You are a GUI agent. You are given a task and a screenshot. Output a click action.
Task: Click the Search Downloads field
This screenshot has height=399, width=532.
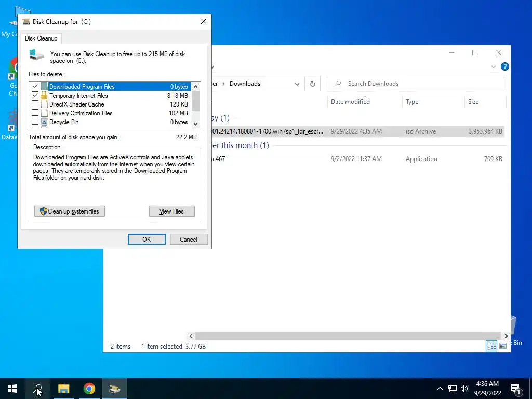pyautogui.click(x=415, y=84)
